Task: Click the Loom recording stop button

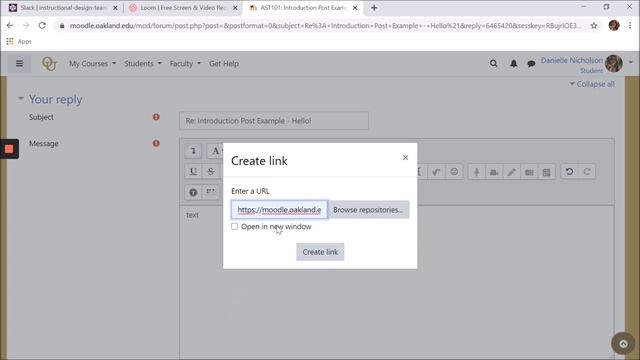Action: click(x=9, y=149)
